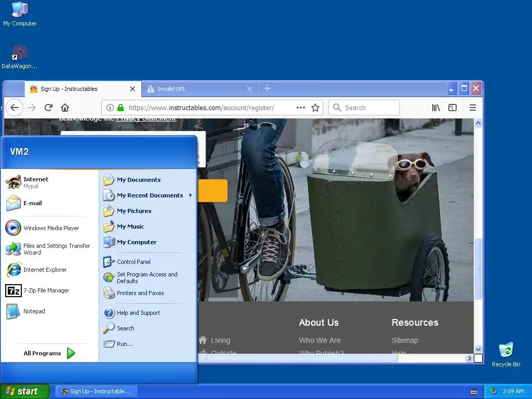Image resolution: width=532 pixels, height=399 pixels.
Task: Reload the current page
Action: pos(48,108)
